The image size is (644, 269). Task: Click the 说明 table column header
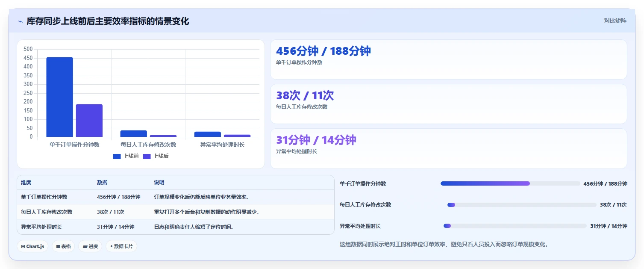pos(159,183)
